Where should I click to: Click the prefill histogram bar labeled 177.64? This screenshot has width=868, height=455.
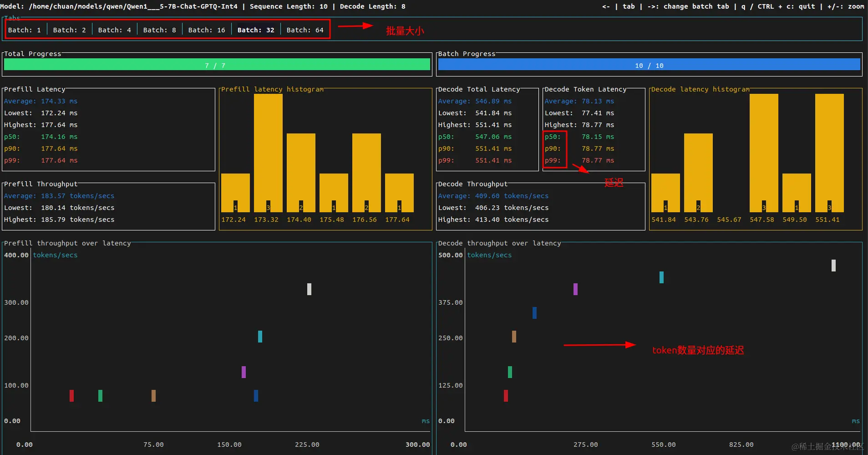tap(399, 193)
